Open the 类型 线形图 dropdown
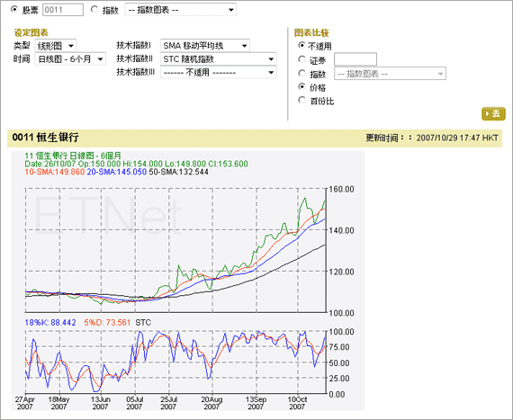This screenshot has width=513, height=420. click(56, 46)
